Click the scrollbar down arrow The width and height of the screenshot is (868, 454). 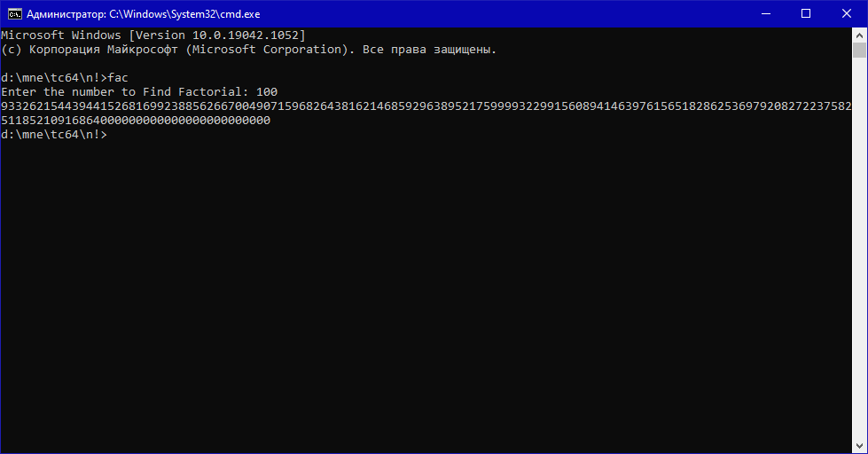click(x=859, y=446)
